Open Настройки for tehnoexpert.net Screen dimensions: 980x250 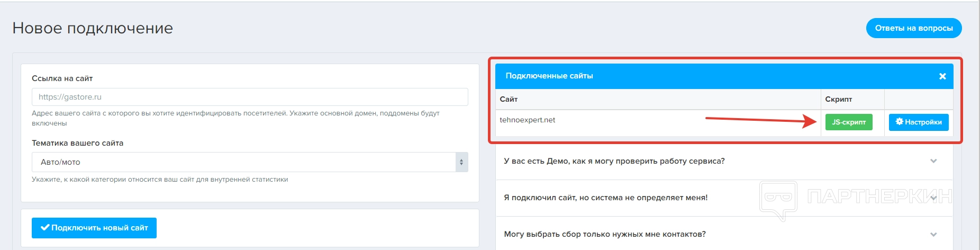(x=919, y=122)
